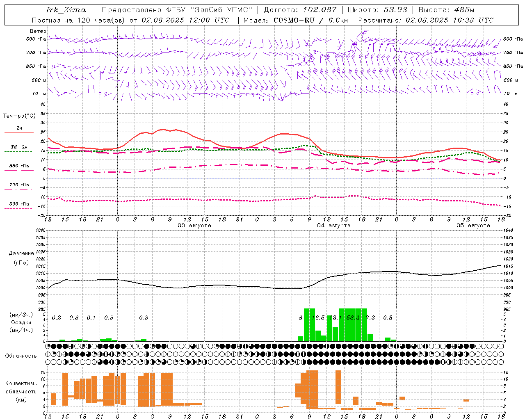This screenshot has height=420, width=525.
Task: Select the Тем-ра(°C) temperature panel label
Action: (19, 116)
